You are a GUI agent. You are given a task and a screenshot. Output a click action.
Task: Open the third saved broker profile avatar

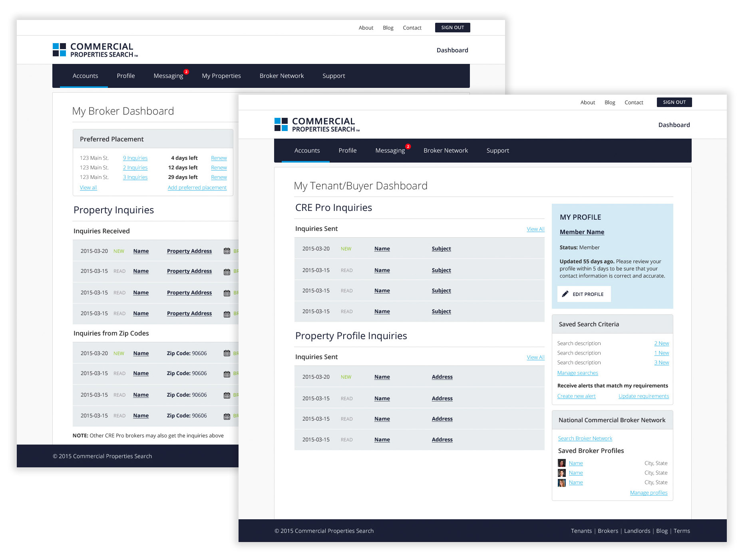click(561, 483)
